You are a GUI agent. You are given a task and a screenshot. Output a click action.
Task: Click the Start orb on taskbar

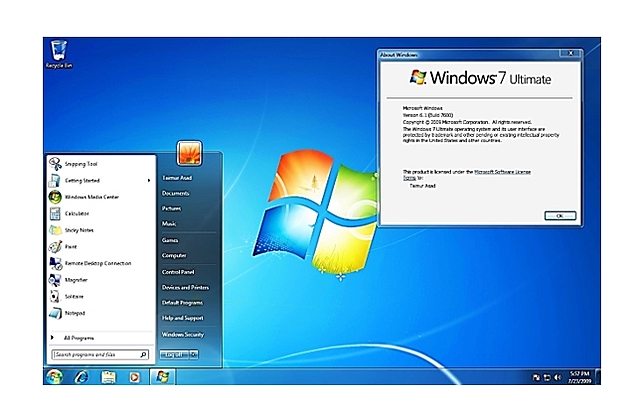pyautogui.click(x=54, y=376)
